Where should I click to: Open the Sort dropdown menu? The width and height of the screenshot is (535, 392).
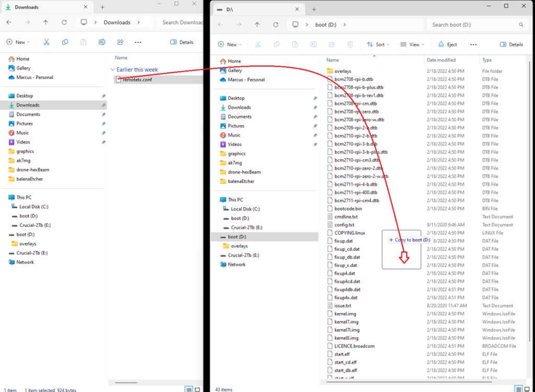click(x=377, y=44)
